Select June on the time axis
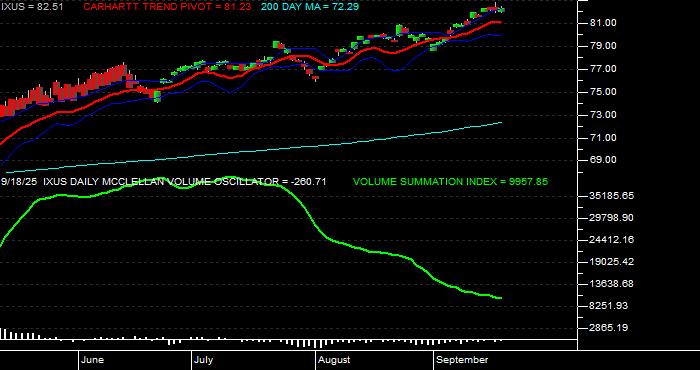Viewport: 700px width, 370px height. [93, 360]
